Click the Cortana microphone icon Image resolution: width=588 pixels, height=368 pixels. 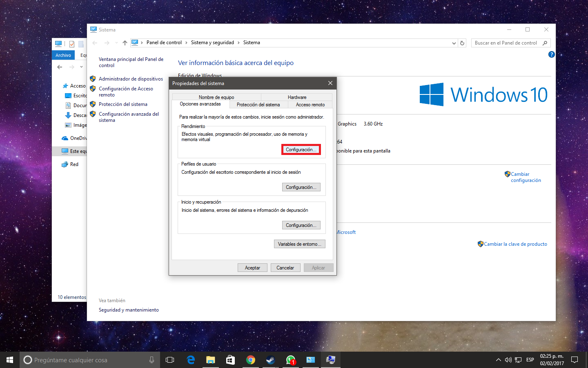tap(151, 360)
